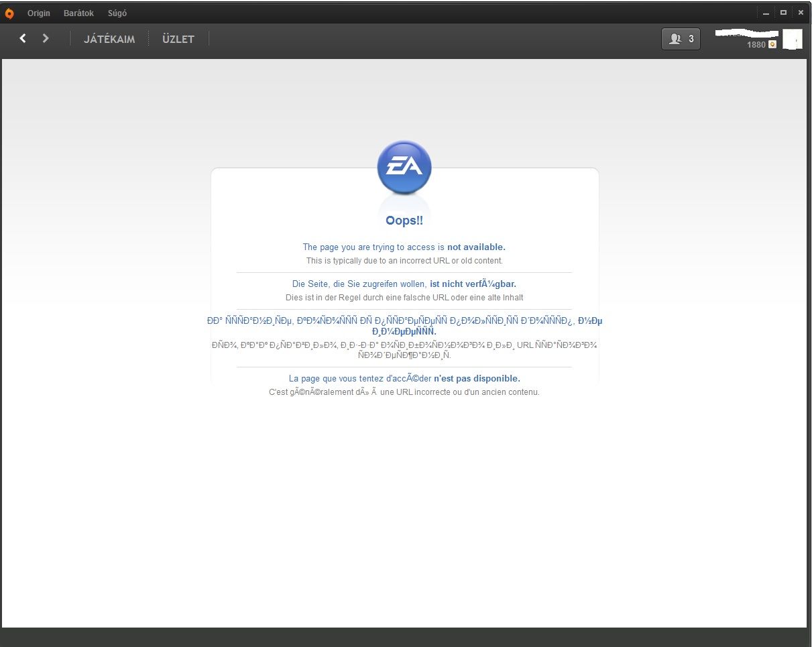Go back with the left arrow
Screen dimensions: 812x647
(23, 38)
